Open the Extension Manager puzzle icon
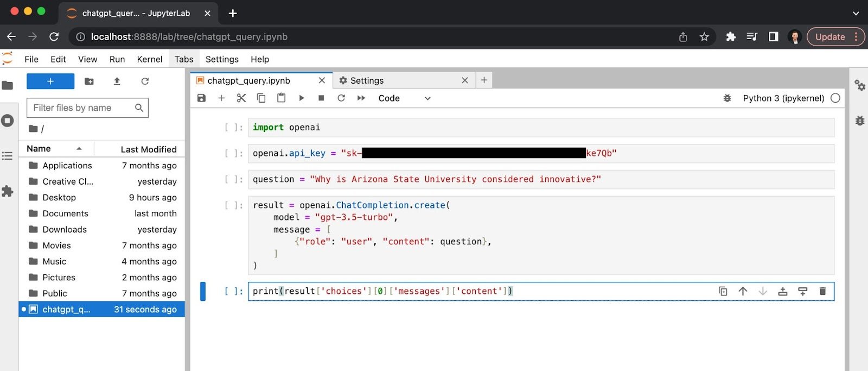 (8, 191)
